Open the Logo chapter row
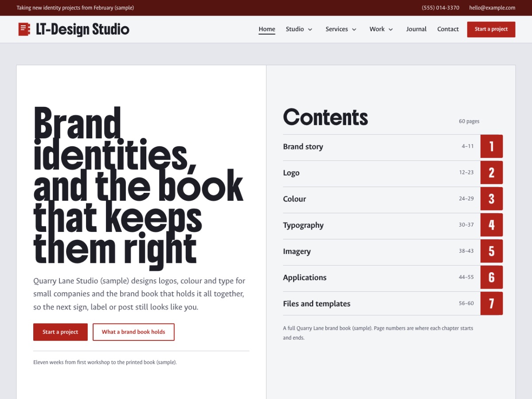 (x=381, y=172)
